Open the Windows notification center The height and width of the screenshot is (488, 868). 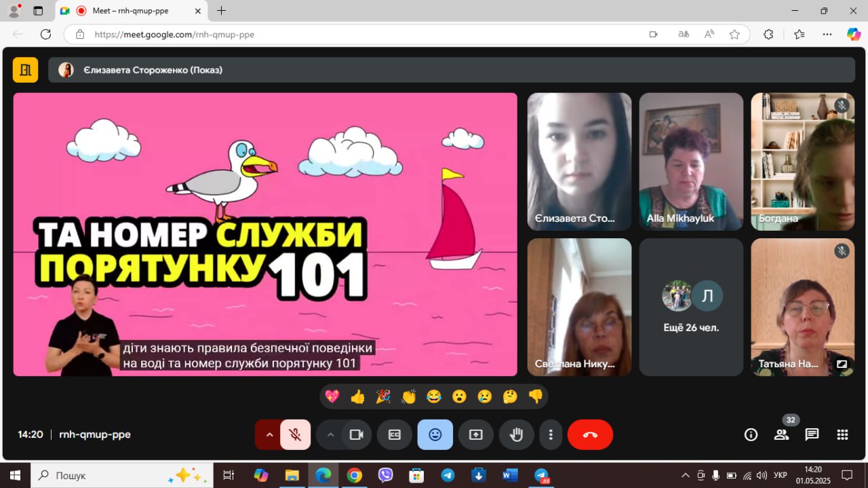click(847, 475)
